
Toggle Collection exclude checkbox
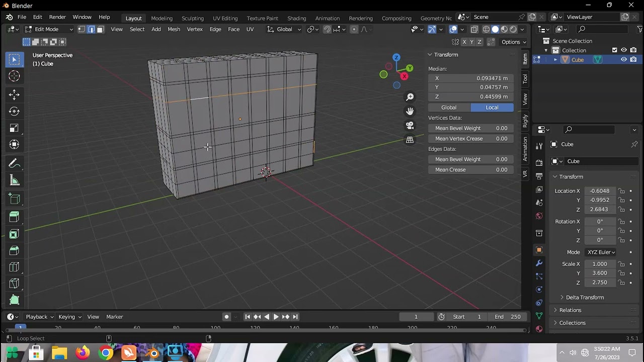(x=614, y=50)
